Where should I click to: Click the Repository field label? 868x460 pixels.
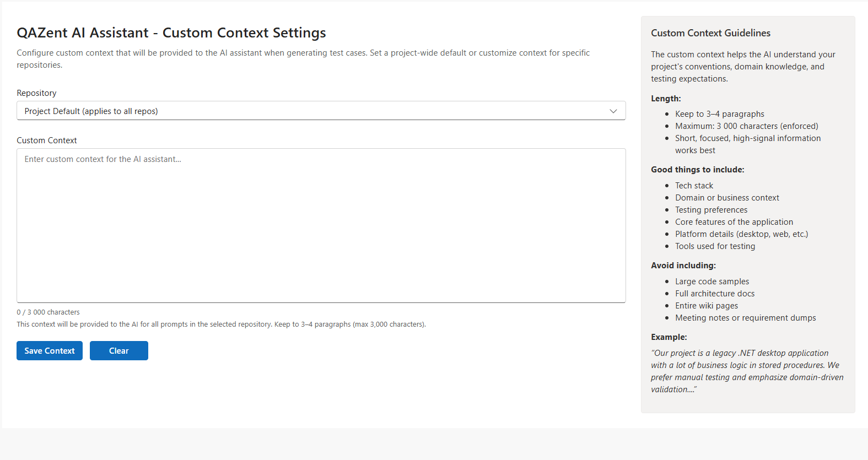pyautogui.click(x=36, y=93)
